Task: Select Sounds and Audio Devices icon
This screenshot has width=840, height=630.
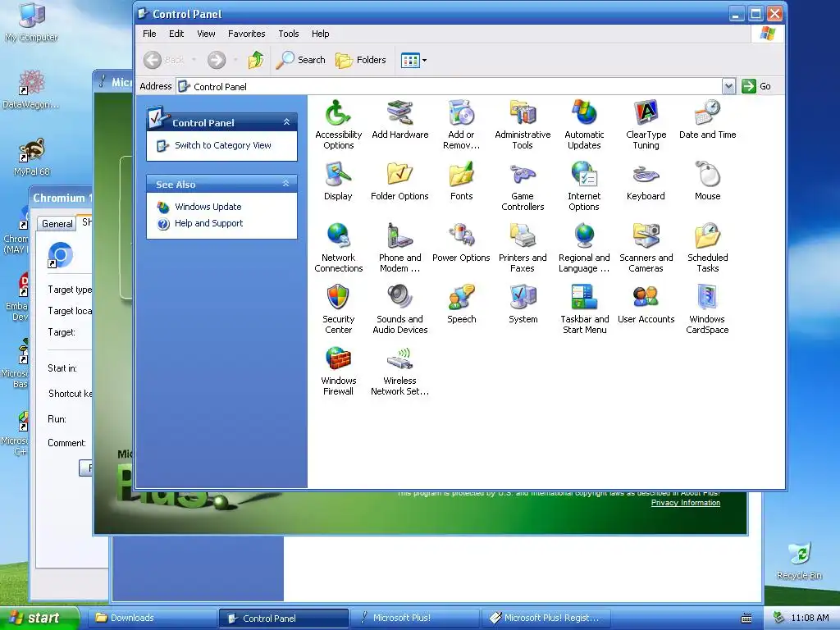Action: [x=399, y=309]
